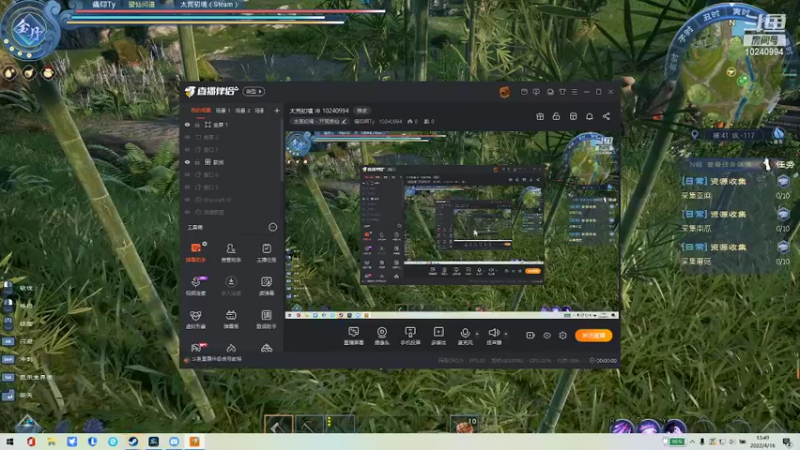Open the mode switch pill beside app logo
Viewport: 800px width, 450px height.
pos(254,91)
